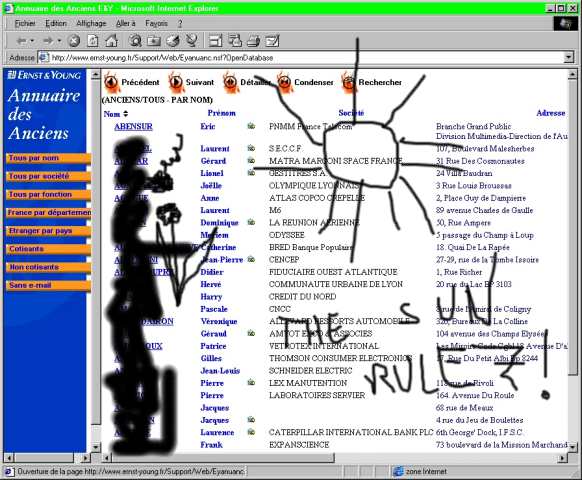This screenshot has width=582, height=480.
Task: Select the Tous par société sidebar button
Action: pos(48,176)
